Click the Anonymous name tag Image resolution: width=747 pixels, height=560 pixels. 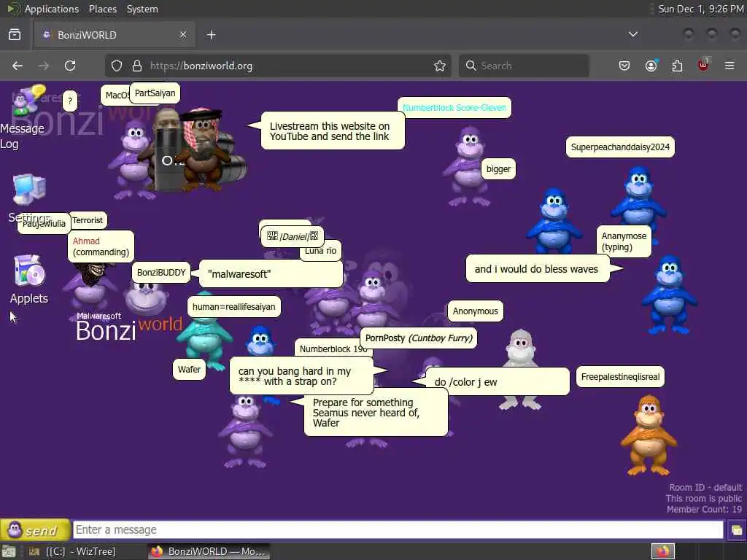click(476, 311)
